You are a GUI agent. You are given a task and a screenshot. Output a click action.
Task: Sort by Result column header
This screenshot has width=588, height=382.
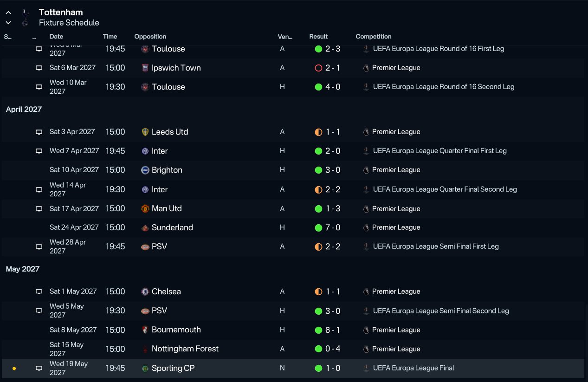(318, 37)
